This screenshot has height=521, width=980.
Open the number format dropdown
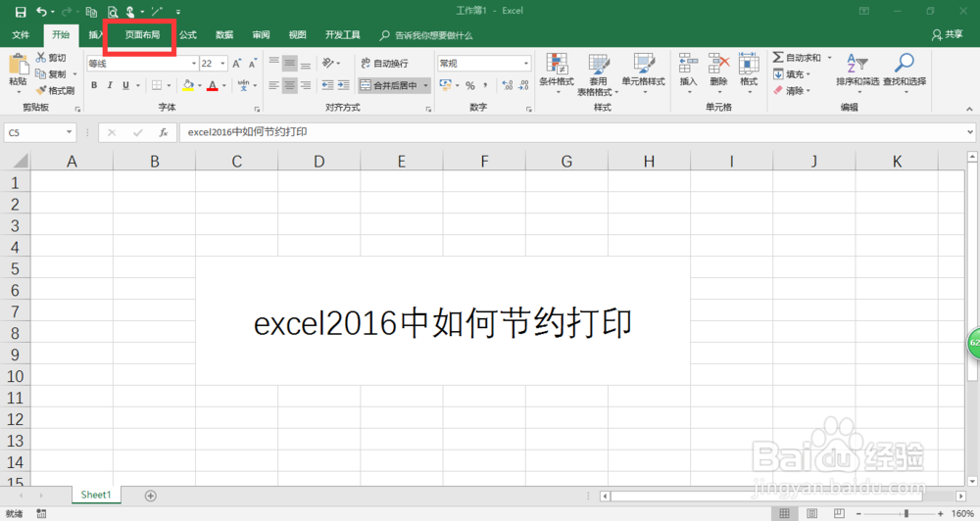tap(525, 64)
